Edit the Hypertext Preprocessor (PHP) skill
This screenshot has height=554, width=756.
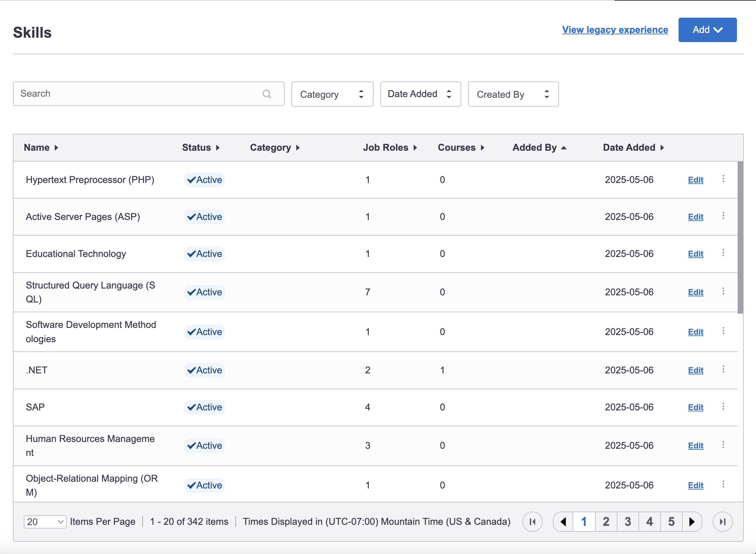coord(696,180)
